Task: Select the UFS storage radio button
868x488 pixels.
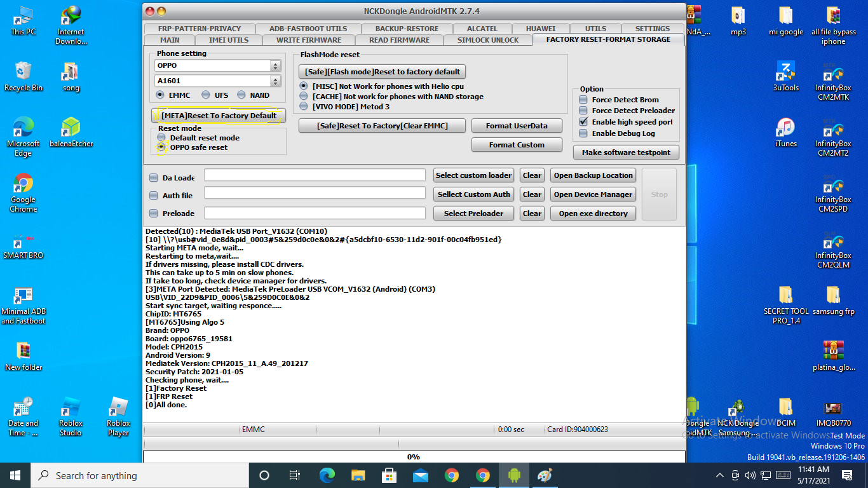Action: pyautogui.click(x=206, y=95)
